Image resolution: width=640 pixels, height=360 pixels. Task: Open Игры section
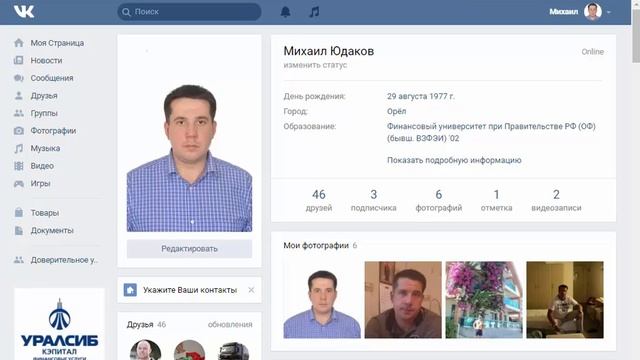(x=40, y=183)
